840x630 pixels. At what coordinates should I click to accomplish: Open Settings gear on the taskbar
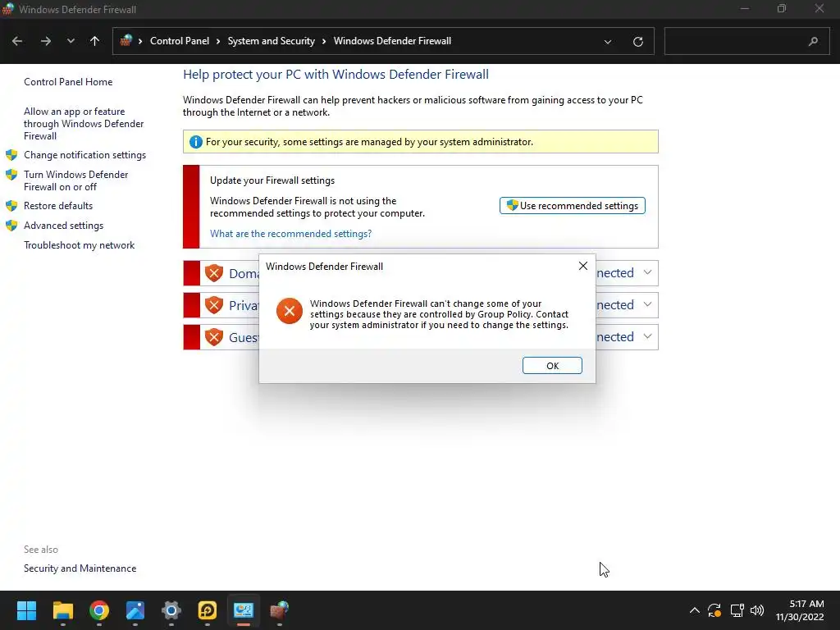click(171, 610)
